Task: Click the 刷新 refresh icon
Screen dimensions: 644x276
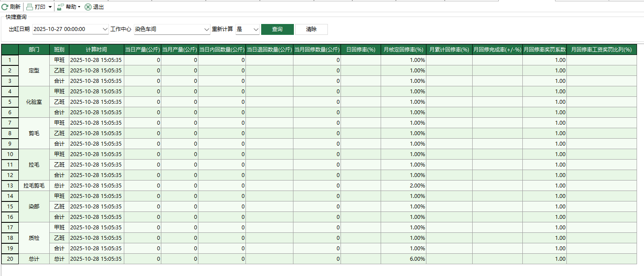Action: [5, 7]
